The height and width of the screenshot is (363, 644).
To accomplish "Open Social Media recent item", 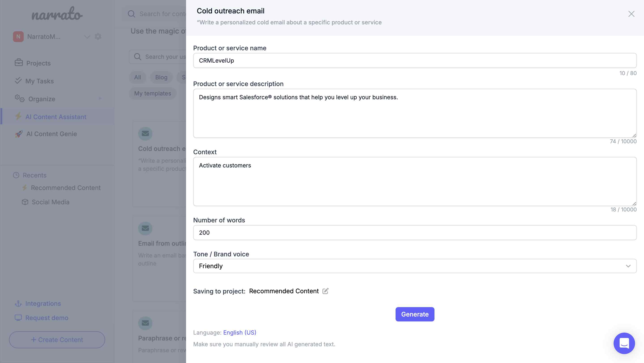I will pyautogui.click(x=51, y=202).
